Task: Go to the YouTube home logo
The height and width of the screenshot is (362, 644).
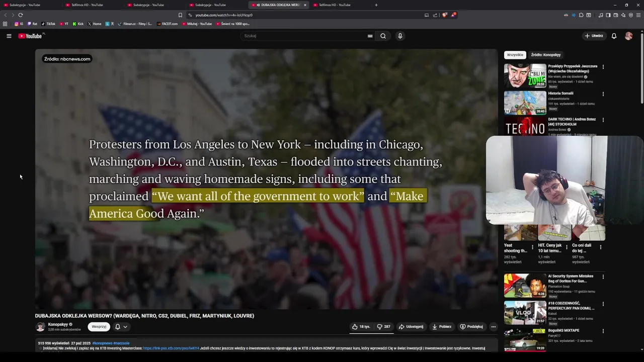Action: 30,36
